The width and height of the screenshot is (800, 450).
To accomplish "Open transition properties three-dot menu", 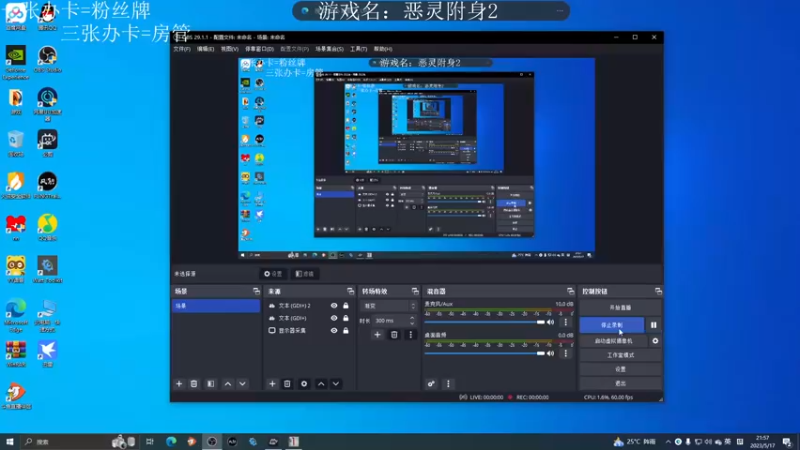I will pyautogui.click(x=411, y=335).
